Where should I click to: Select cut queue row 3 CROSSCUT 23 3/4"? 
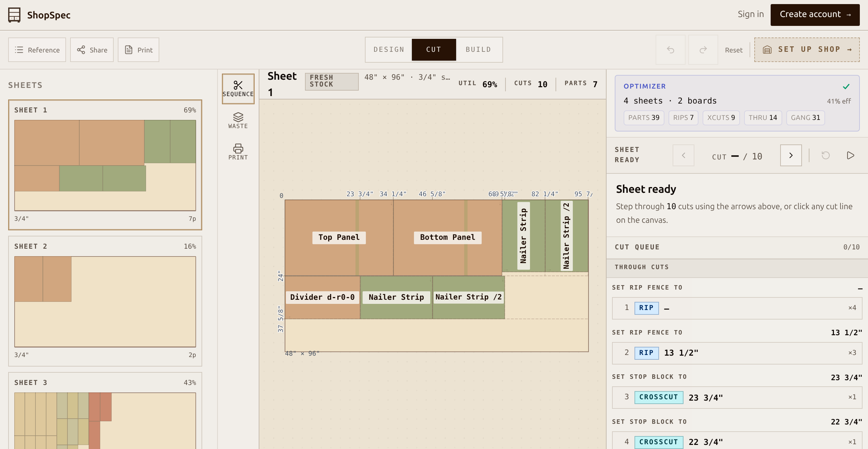point(737,397)
